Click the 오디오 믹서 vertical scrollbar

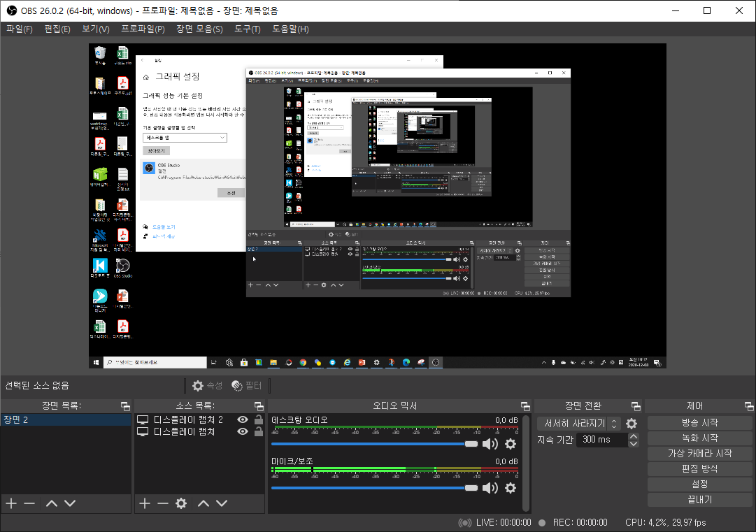[526, 463]
